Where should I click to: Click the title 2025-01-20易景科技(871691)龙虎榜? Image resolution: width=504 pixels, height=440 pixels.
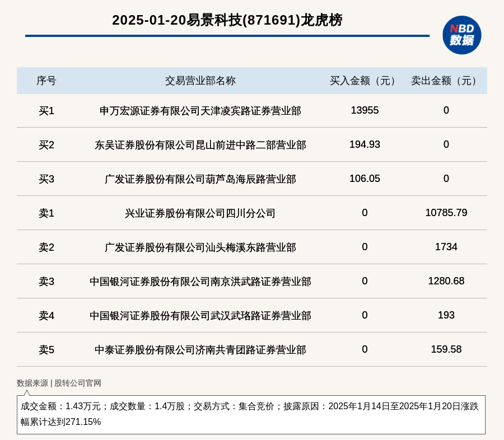pyautogui.click(x=227, y=20)
